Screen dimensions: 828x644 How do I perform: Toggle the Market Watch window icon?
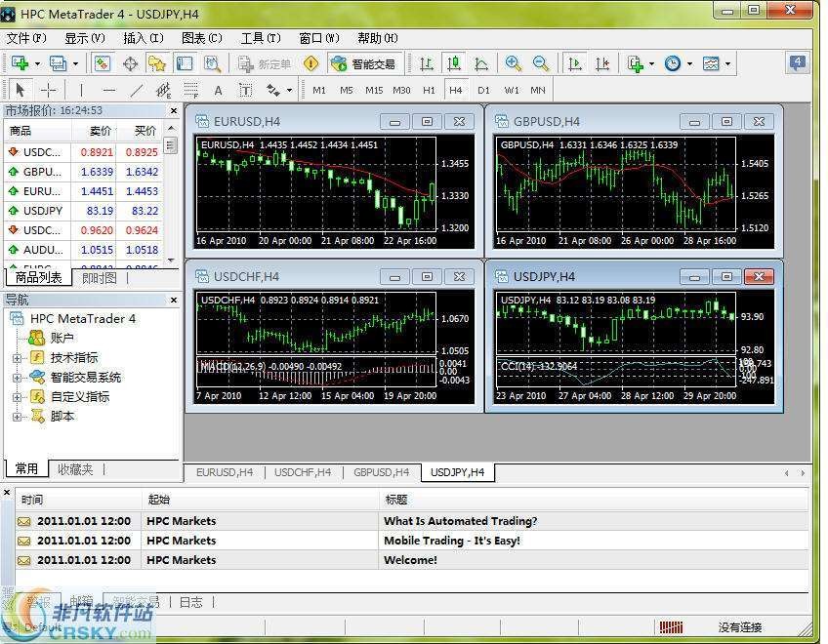point(102,63)
